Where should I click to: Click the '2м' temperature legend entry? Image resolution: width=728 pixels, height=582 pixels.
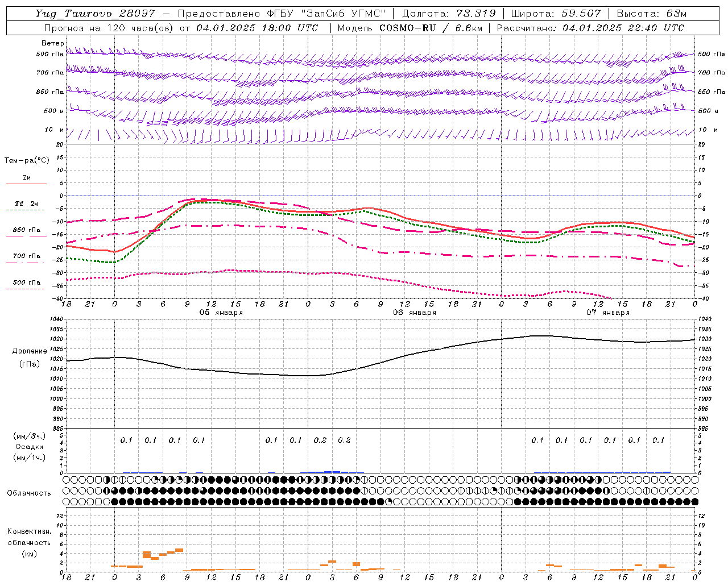(x=27, y=177)
